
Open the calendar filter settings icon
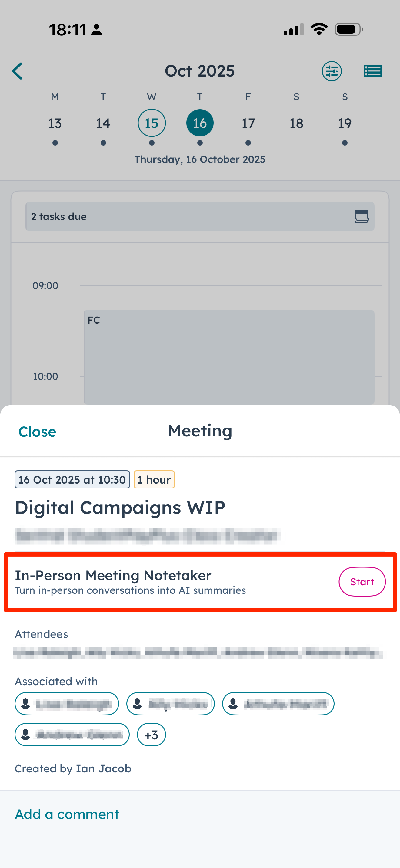tap(332, 71)
